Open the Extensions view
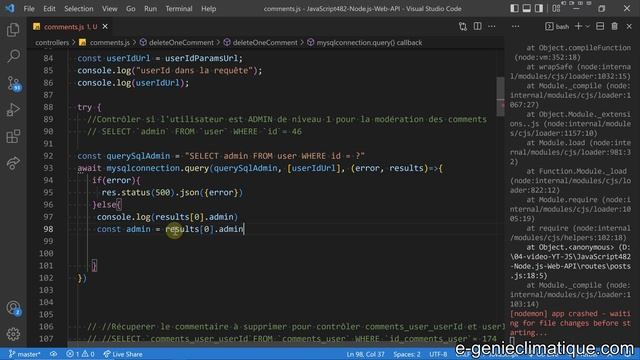Image resolution: width=640 pixels, height=360 pixels. point(13,136)
